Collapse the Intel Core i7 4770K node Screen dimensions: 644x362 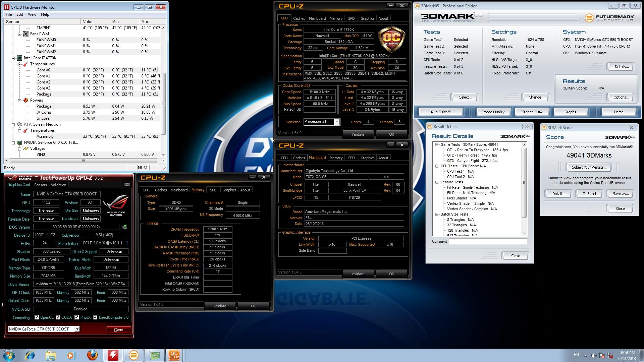coord(13,58)
